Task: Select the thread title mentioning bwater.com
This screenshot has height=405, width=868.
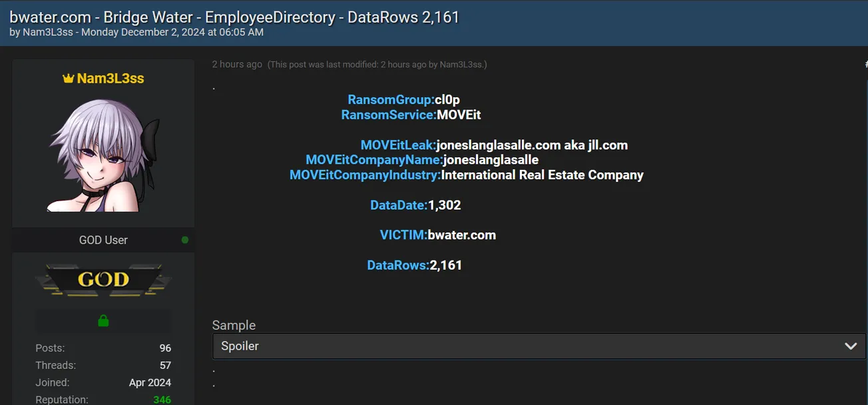Action: click(233, 17)
